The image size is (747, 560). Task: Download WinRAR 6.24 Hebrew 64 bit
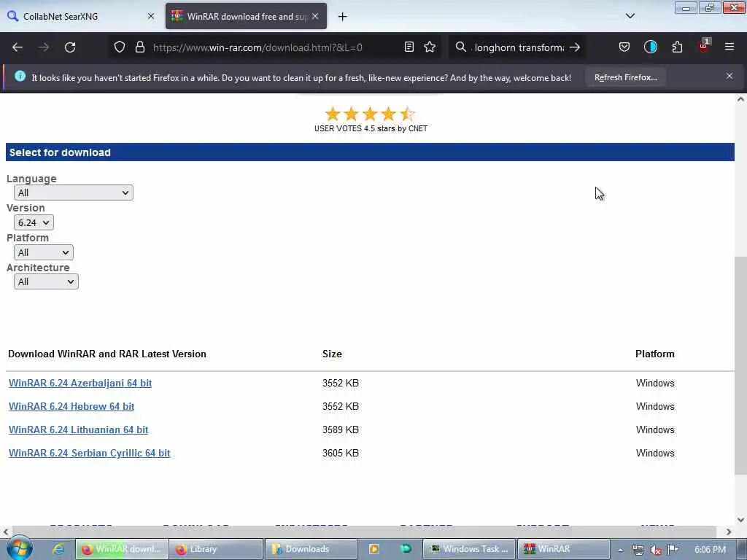point(71,406)
